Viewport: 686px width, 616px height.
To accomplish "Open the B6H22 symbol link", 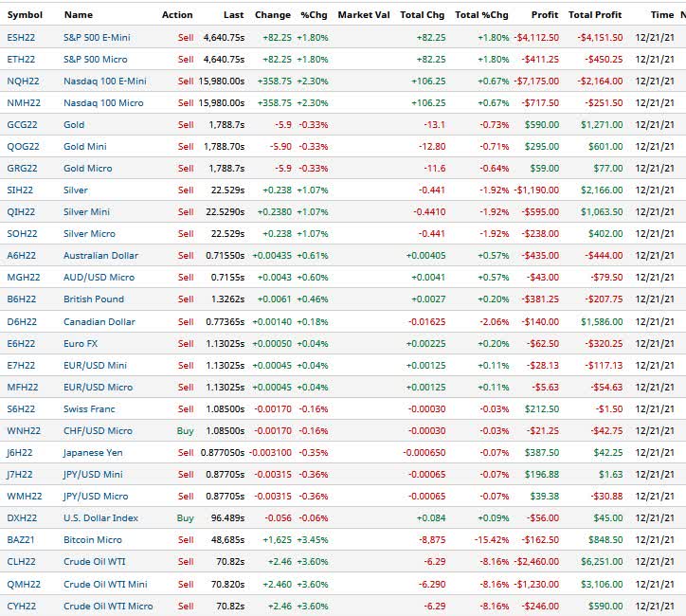I will (x=22, y=299).
